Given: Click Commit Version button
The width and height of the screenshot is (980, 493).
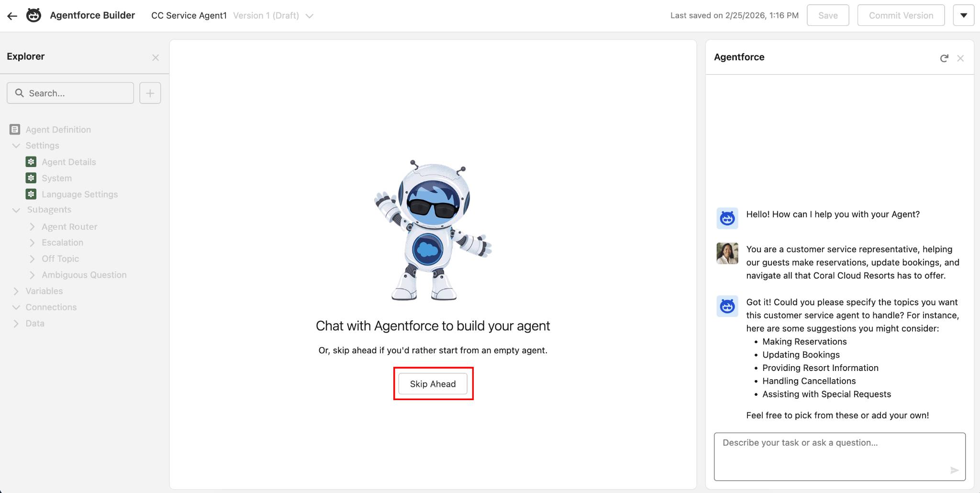Looking at the screenshot, I should 901,15.
